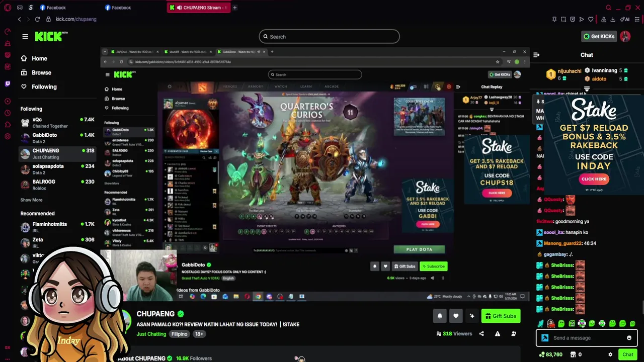Open the Opera AI assistant
This screenshot has height=362, width=644.
click(x=625, y=19)
